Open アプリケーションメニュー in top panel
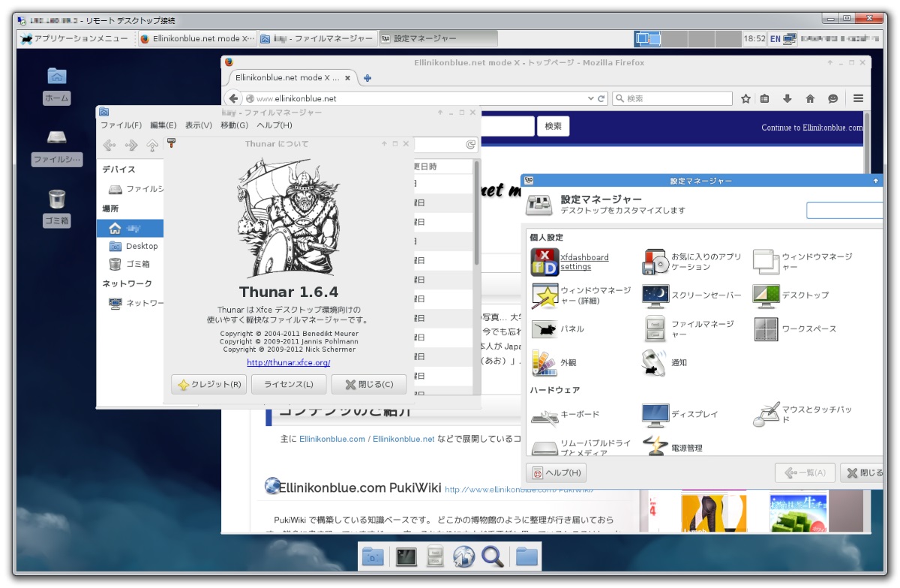Screen dimensions: 900x588 [74, 39]
